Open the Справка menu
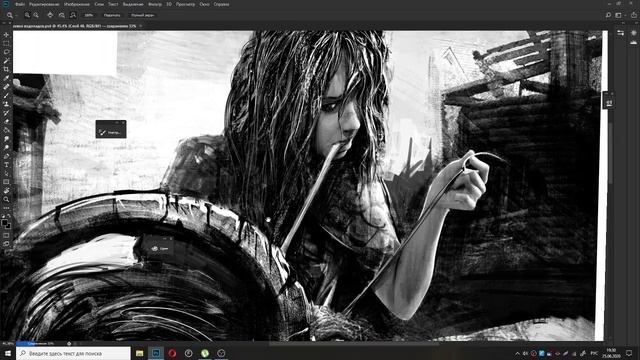 click(222, 4)
